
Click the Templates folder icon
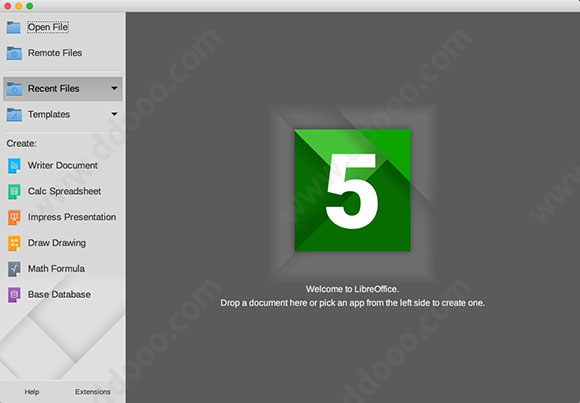coord(14,115)
